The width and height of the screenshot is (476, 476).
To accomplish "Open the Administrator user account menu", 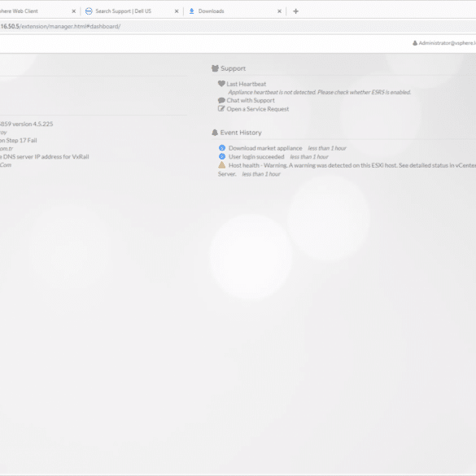I will pos(444,43).
